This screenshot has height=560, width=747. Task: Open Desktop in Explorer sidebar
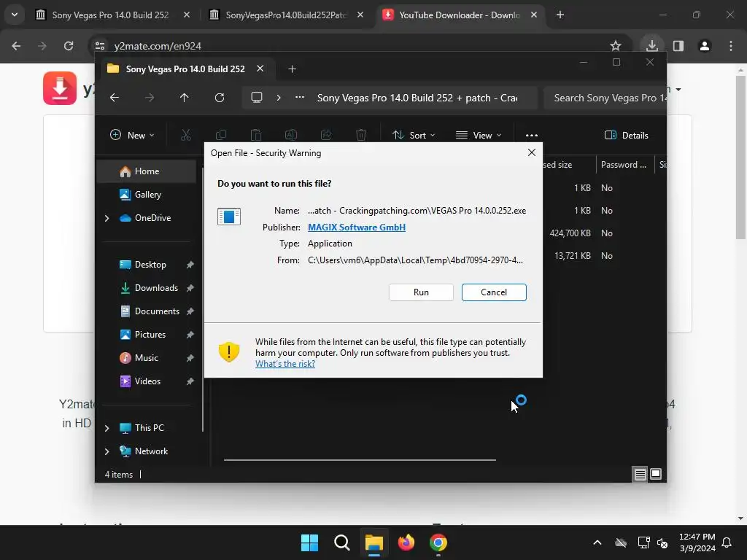click(150, 265)
